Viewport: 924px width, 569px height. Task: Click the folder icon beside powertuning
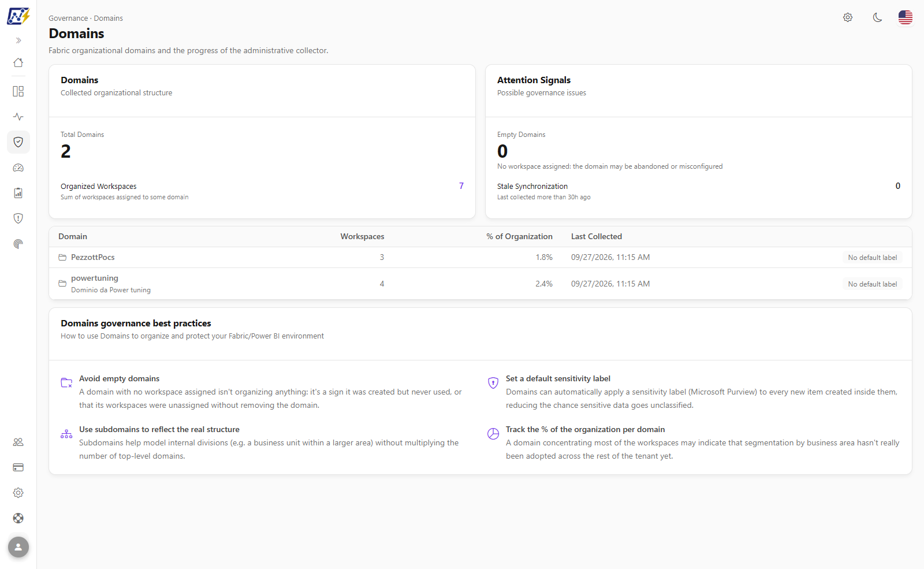point(62,284)
